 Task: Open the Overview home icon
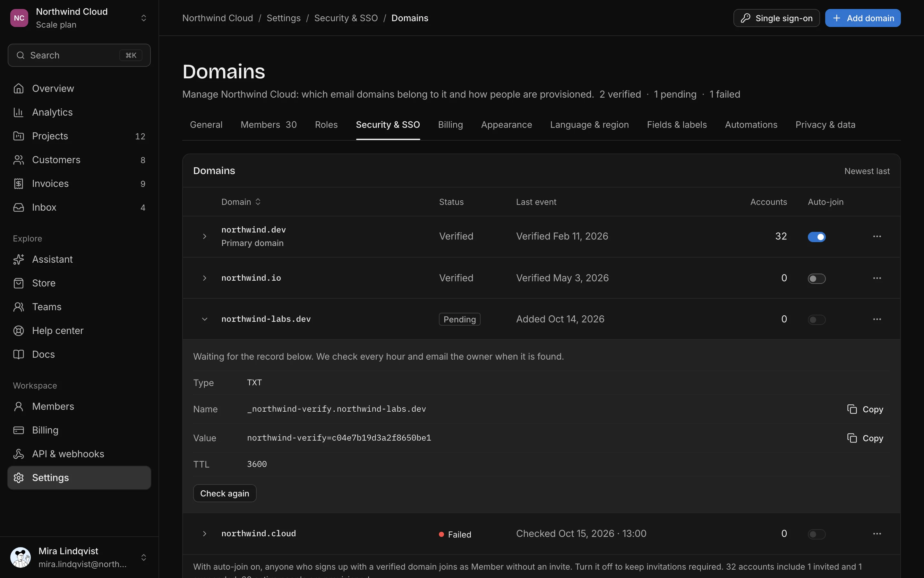tap(18, 88)
